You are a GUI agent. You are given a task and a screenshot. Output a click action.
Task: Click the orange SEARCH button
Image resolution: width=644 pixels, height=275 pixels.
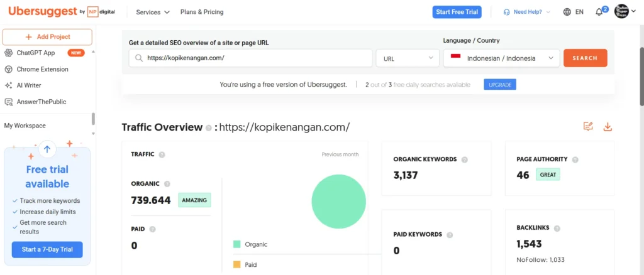586,58
